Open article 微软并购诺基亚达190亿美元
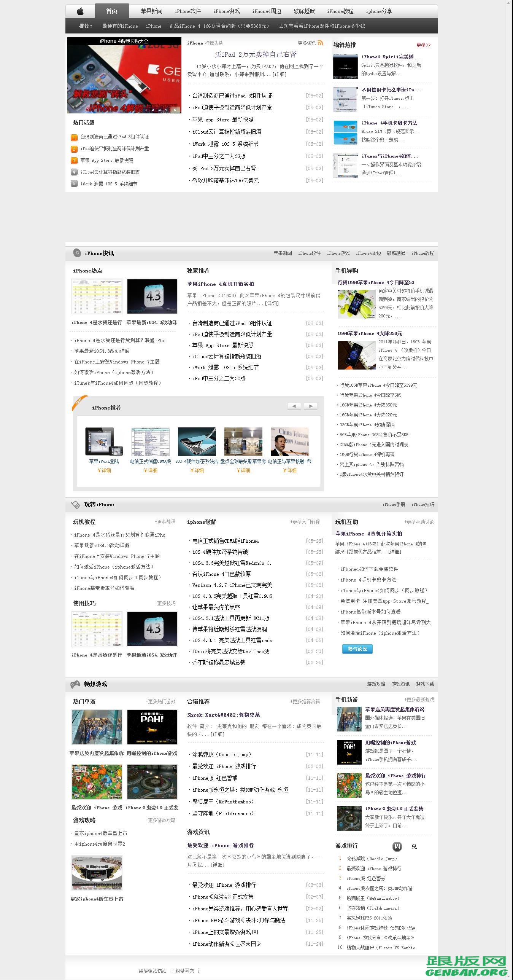The width and height of the screenshot is (513, 980). pyautogui.click(x=226, y=180)
